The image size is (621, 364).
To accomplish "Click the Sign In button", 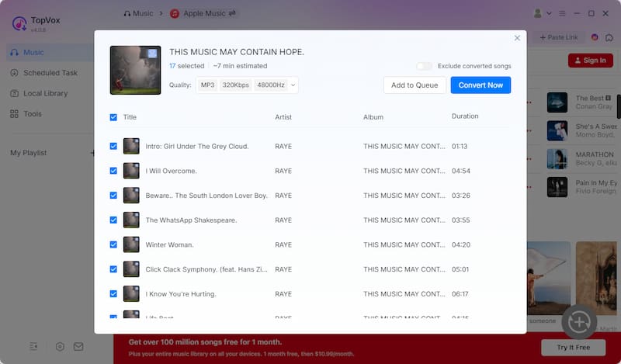I will pyautogui.click(x=591, y=61).
